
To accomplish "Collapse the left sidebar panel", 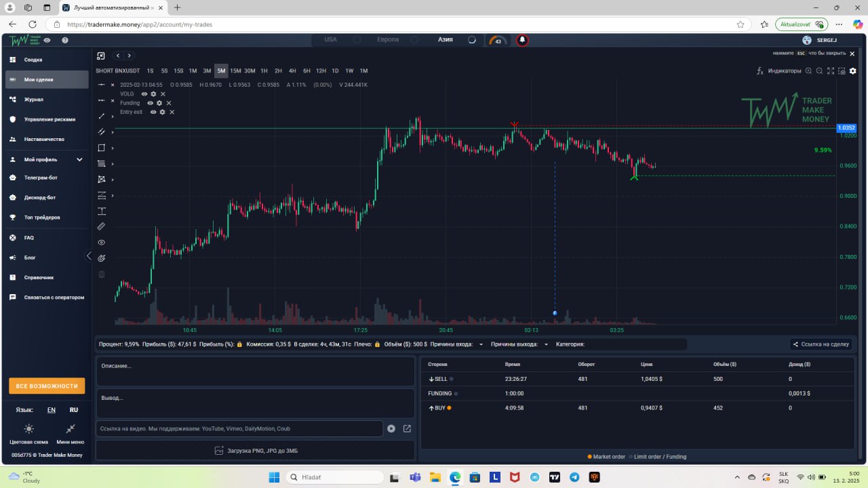I will tap(89, 256).
